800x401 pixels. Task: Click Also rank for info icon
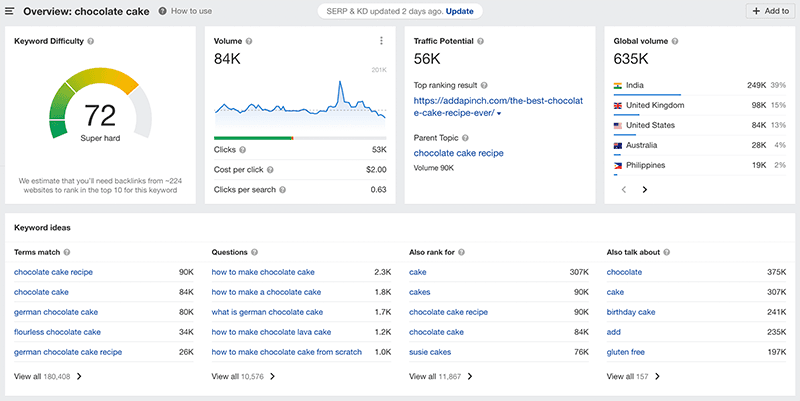[x=462, y=252]
